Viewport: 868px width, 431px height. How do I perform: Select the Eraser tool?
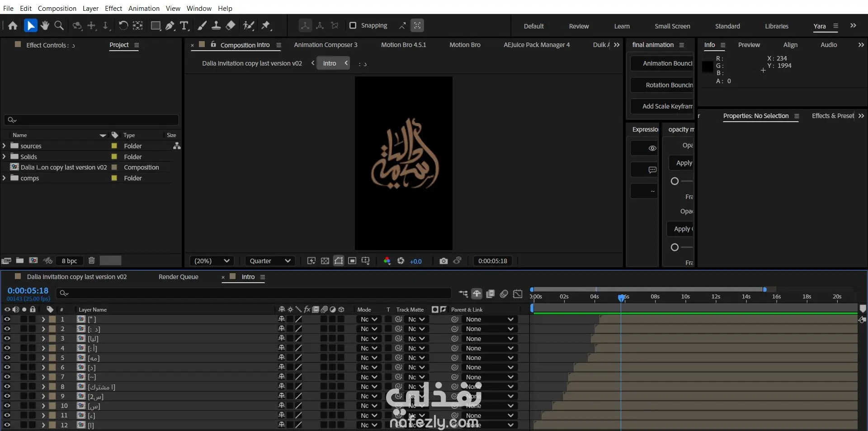[231, 26]
